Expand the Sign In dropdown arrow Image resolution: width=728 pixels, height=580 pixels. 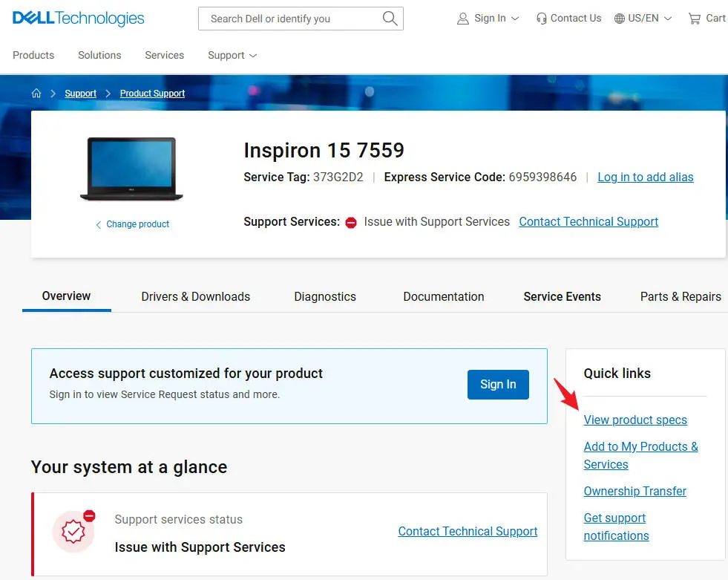point(515,19)
